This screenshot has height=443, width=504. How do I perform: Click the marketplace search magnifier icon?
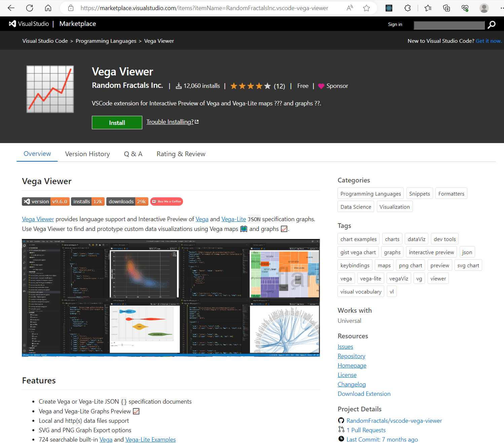point(492,25)
